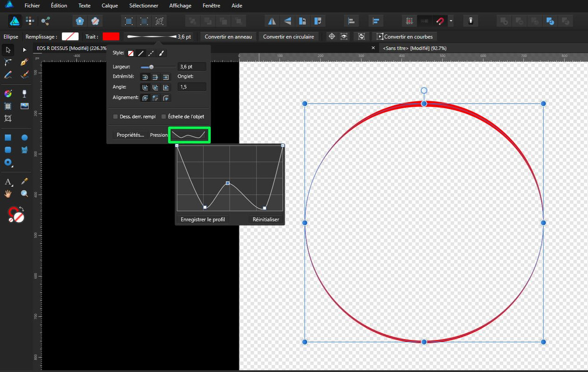Viewport: 588px width, 372px height.
Task: Open the Affichage menu
Action: point(180,6)
